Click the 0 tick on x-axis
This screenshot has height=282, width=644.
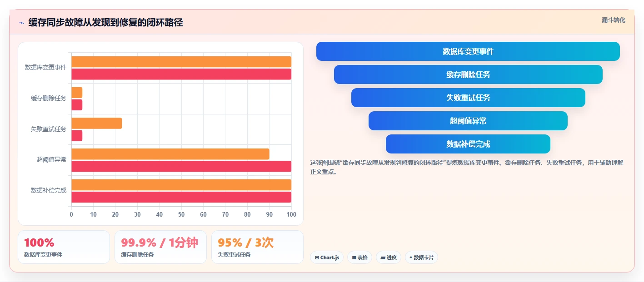71,214
